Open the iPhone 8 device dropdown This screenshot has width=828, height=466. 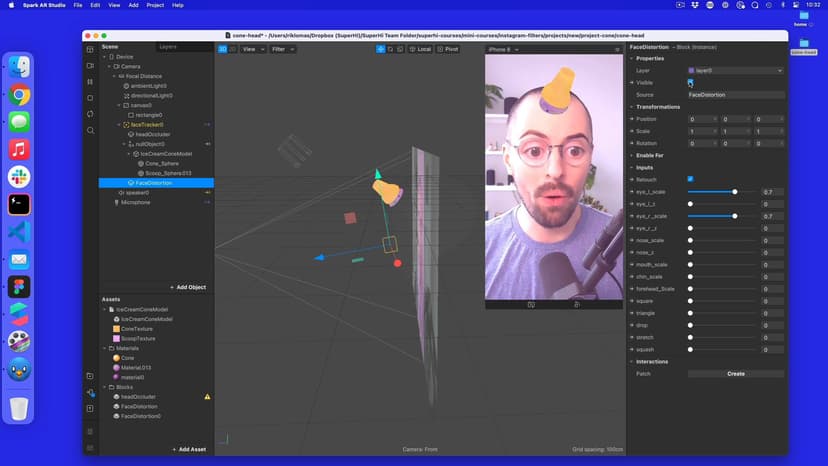[x=503, y=50]
